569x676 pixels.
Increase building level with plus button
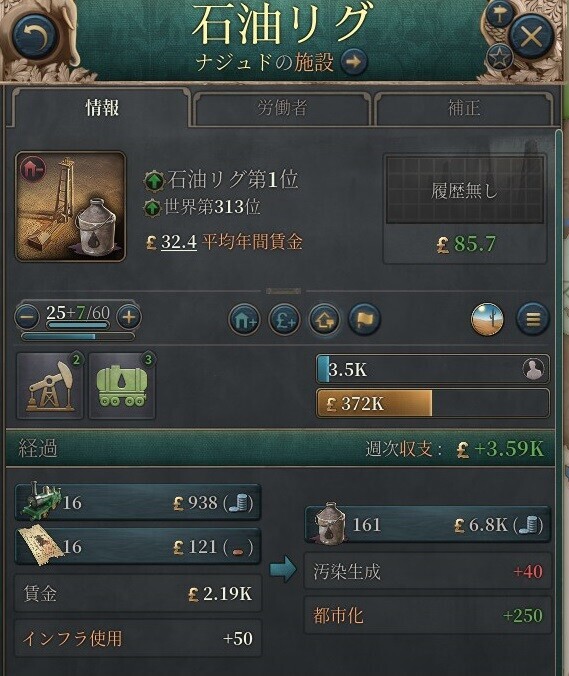click(128, 317)
